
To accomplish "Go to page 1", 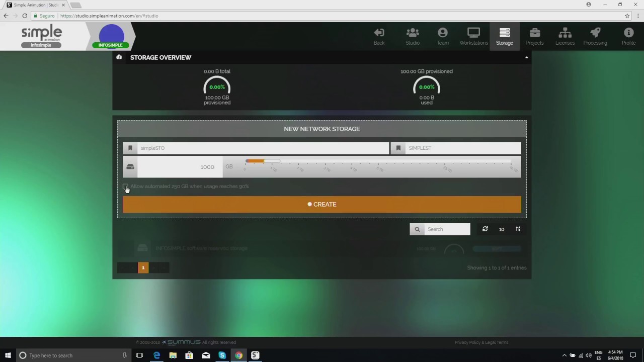I will [x=143, y=267].
